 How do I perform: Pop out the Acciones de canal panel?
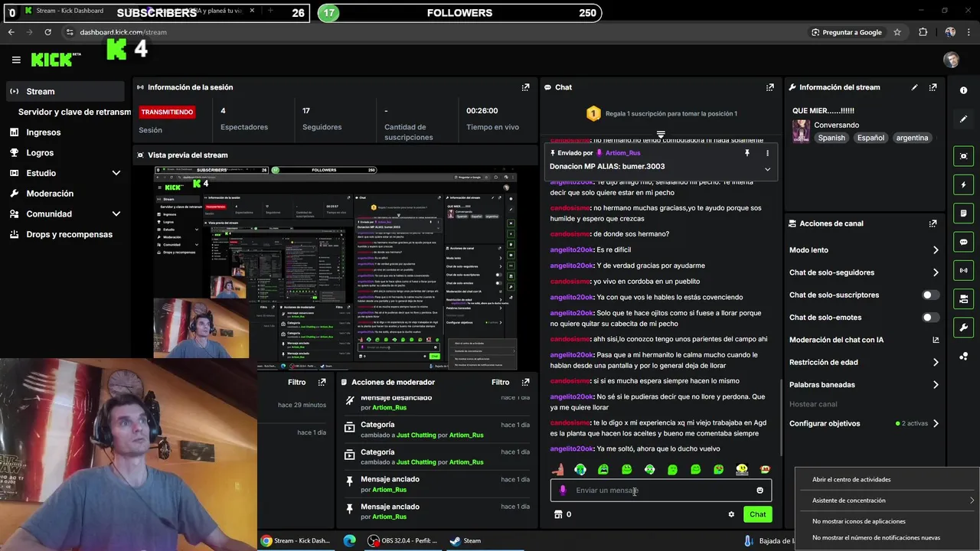point(933,223)
